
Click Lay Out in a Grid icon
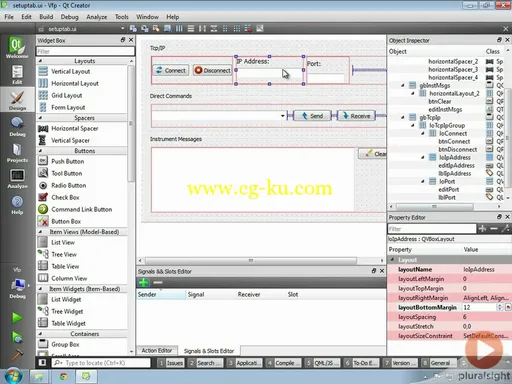[237, 29]
